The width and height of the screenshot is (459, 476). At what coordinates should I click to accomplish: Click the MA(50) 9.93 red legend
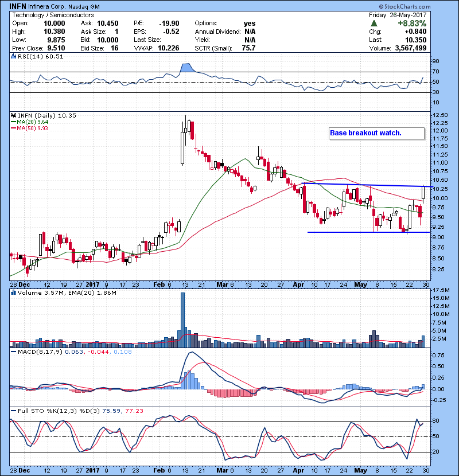[29, 128]
